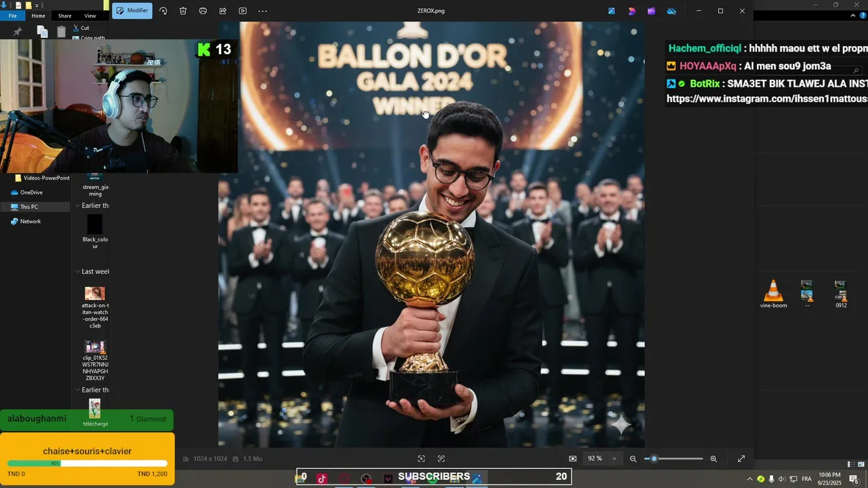Print the image with the printer icon

tap(203, 11)
